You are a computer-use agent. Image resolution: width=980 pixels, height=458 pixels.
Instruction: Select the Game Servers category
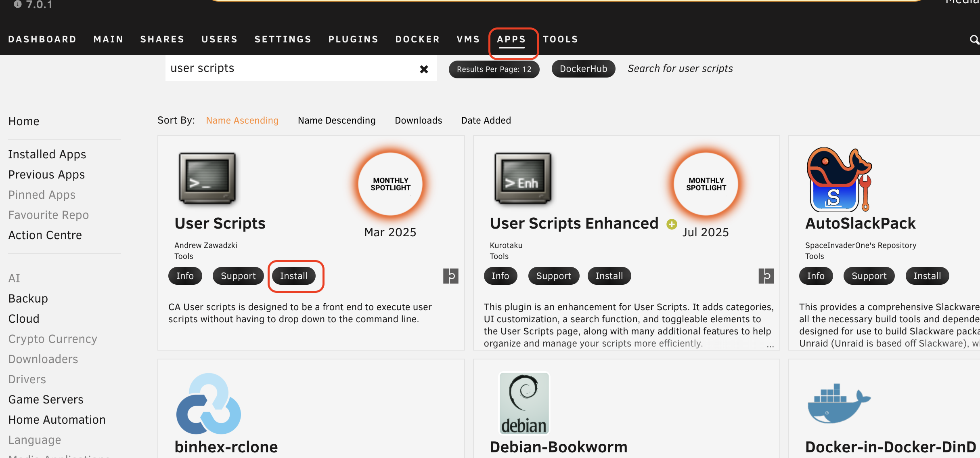(46, 399)
